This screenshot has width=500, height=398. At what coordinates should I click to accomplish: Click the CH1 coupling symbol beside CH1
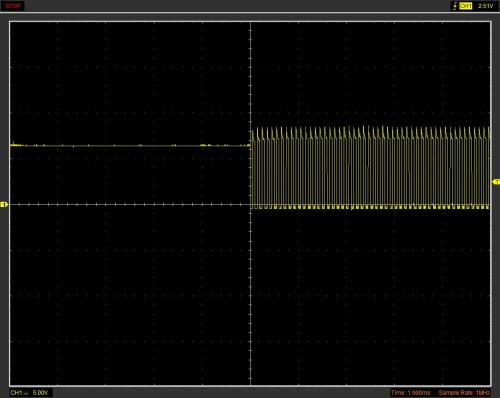(26, 394)
